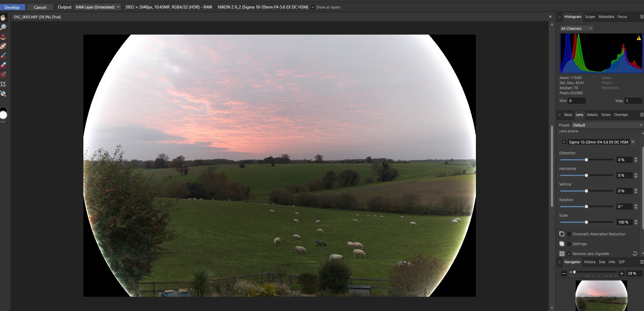Click the histogram clipping warning triangle
644x311 pixels.
(639, 38)
